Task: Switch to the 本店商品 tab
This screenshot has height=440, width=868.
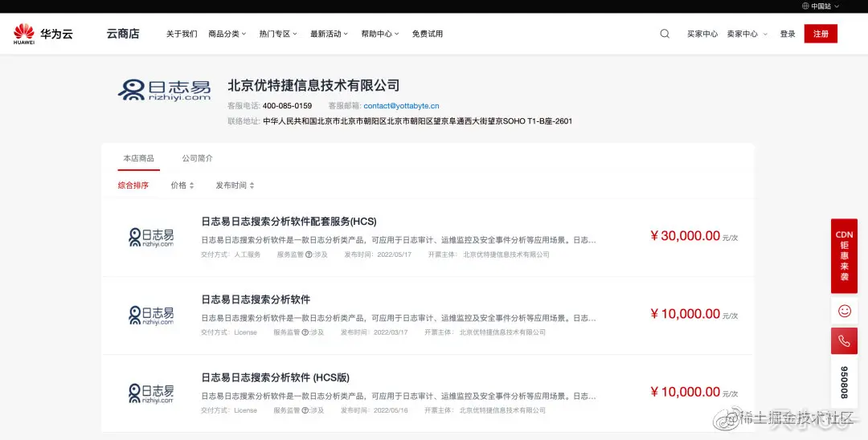Action: pos(139,158)
